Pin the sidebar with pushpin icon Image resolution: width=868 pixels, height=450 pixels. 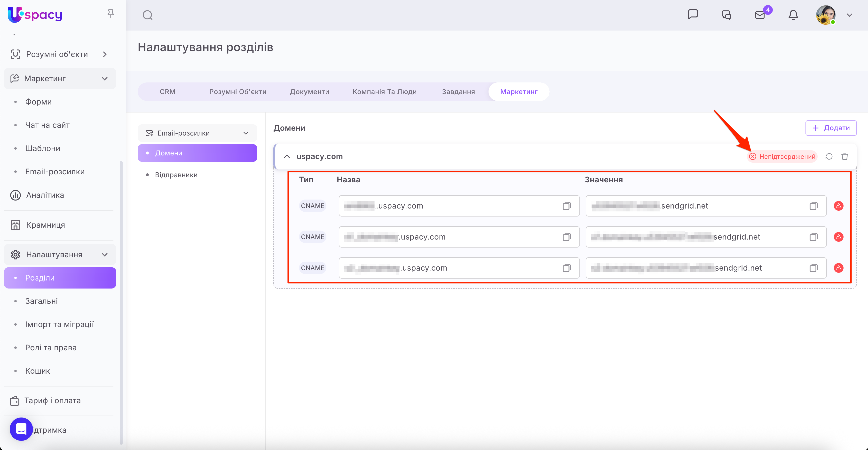pyautogui.click(x=110, y=14)
